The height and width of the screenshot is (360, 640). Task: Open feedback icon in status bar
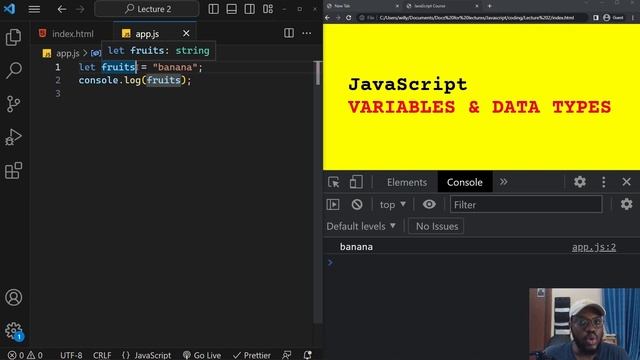click(x=287, y=355)
